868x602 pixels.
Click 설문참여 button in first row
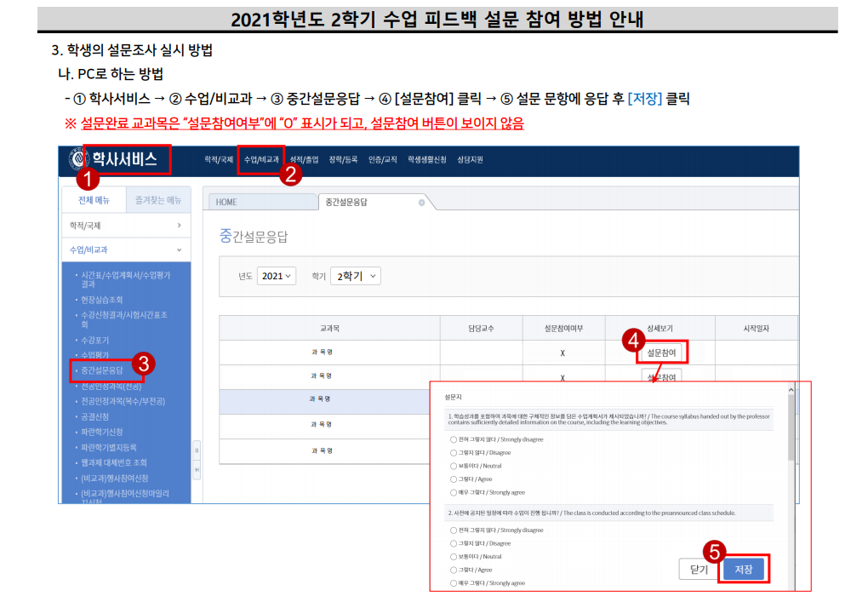661,351
